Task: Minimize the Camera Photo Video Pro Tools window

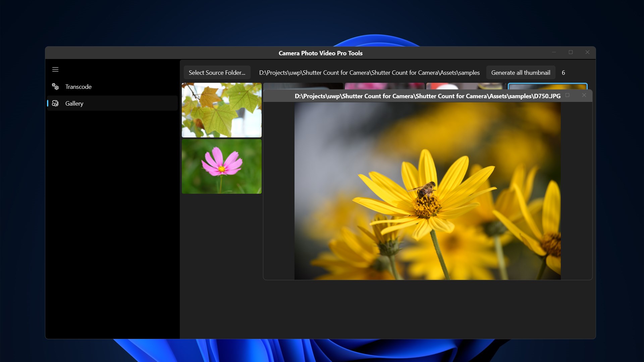Action: pyautogui.click(x=554, y=52)
